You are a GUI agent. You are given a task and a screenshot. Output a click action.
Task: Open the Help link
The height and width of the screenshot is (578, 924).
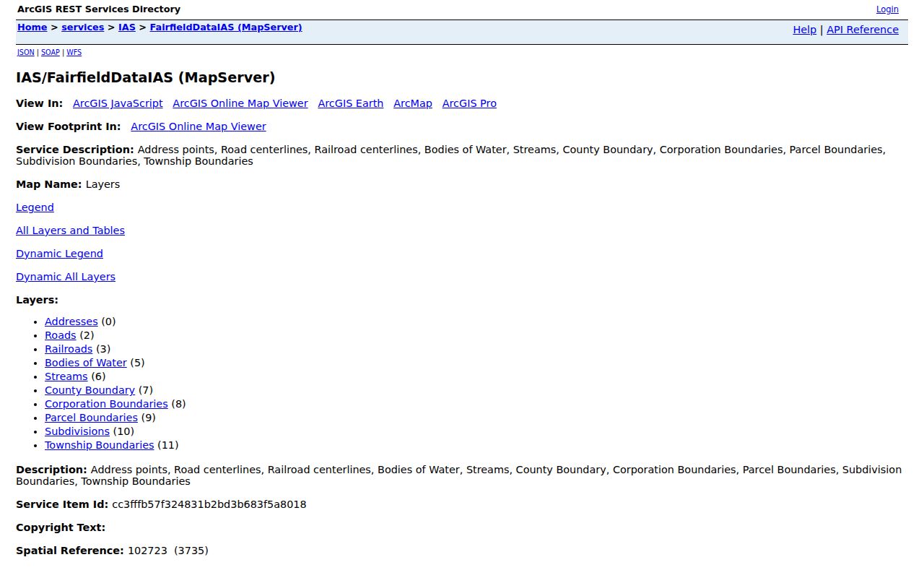click(x=804, y=30)
